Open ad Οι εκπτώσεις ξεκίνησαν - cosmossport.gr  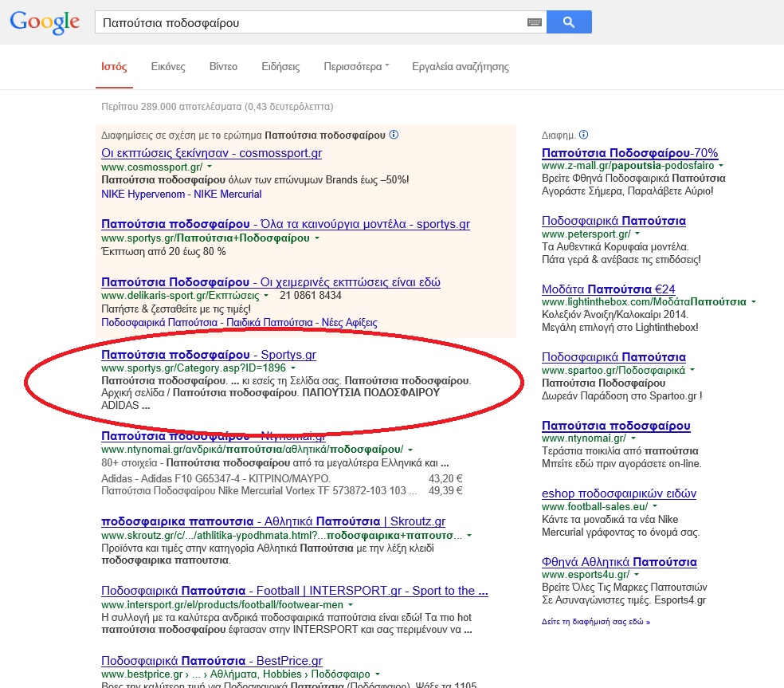(211, 153)
